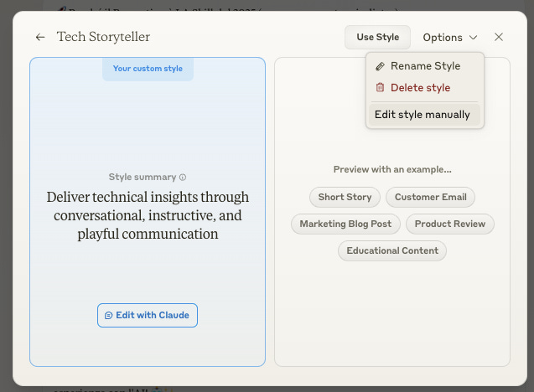Preview with Educational Content example
The width and height of the screenshot is (534, 392).
[x=392, y=250]
